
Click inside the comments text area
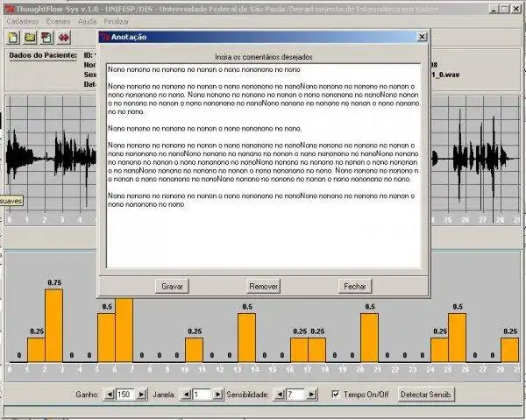(263, 166)
